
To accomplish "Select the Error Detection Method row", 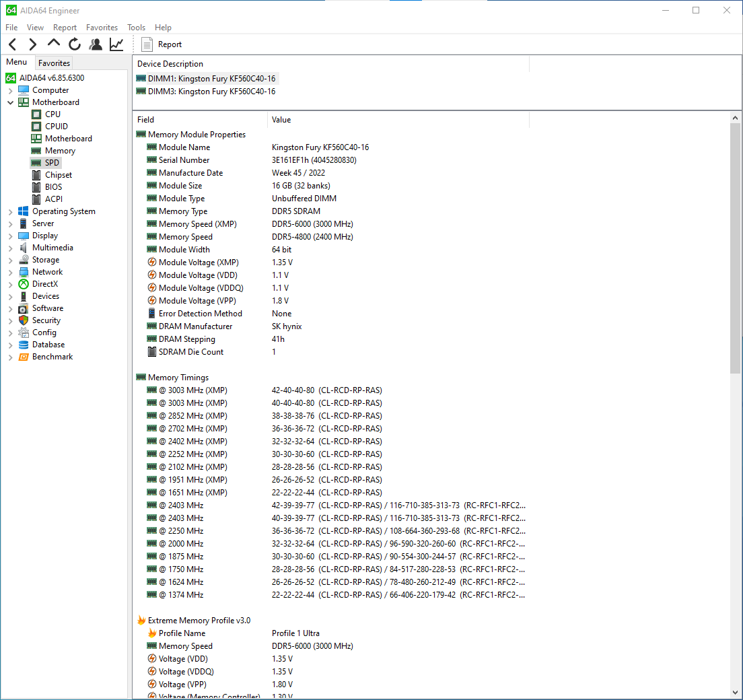I will 330,314.
